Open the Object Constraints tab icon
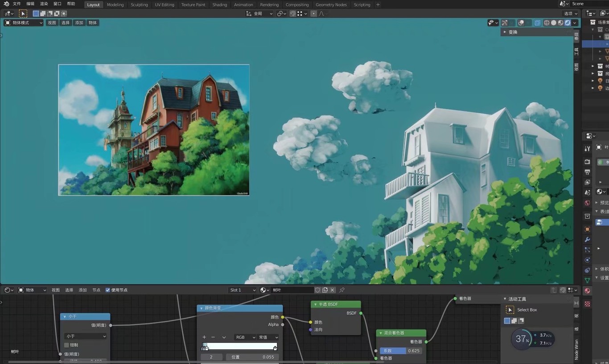This screenshot has width=609, height=364. pos(587,270)
